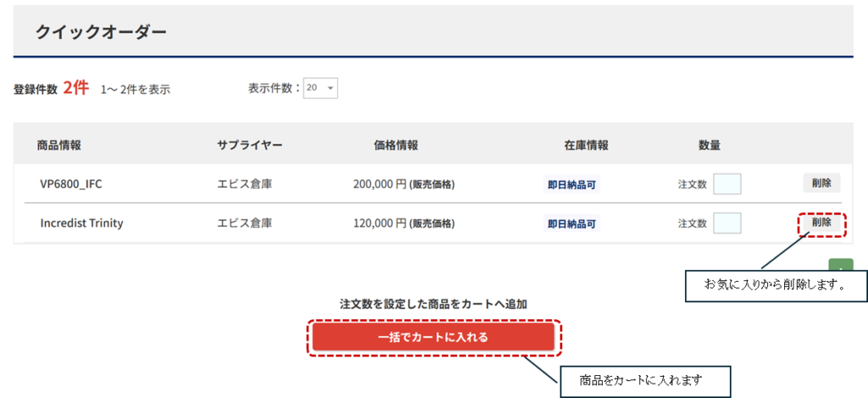
Task: Open the VP6800_IFC product name
Action: 71,183
